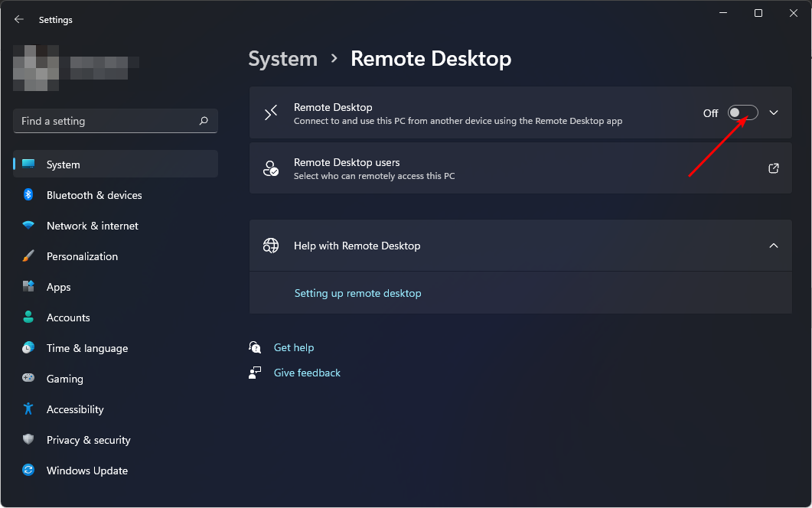
Task: Click the Remote Desktop arrows icon
Action: 271,113
